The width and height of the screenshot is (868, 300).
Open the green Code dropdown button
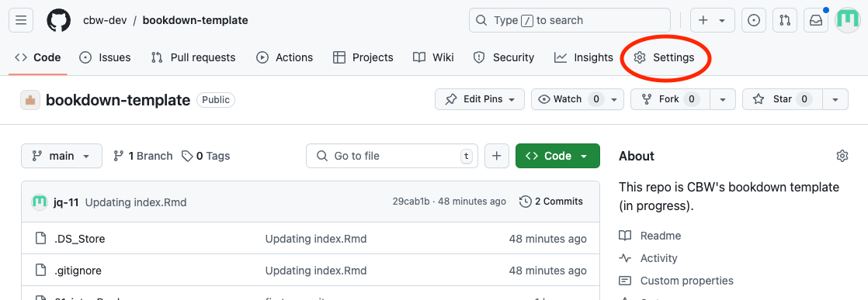(x=557, y=156)
